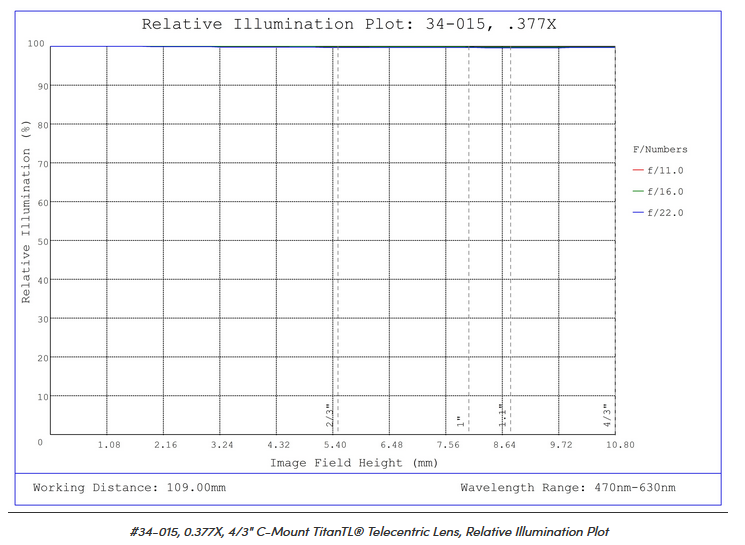The width and height of the screenshot is (745, 545).
Task: Click the 8.64 x-axis tick label
Action: [x=505, y=445]
